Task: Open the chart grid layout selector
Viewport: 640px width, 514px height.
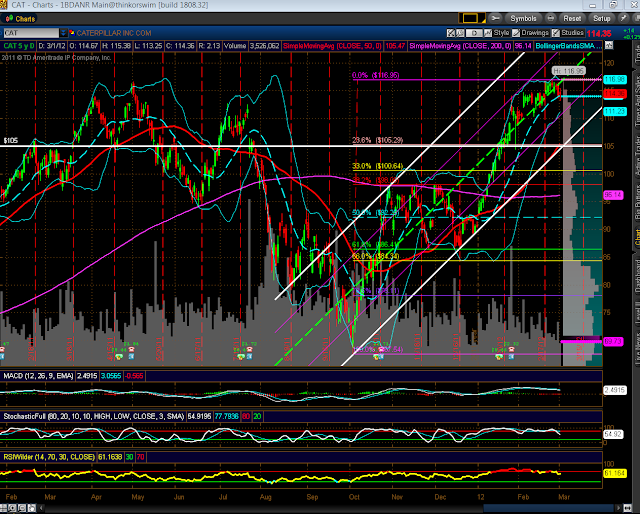Action: click(x=471, y=18)
